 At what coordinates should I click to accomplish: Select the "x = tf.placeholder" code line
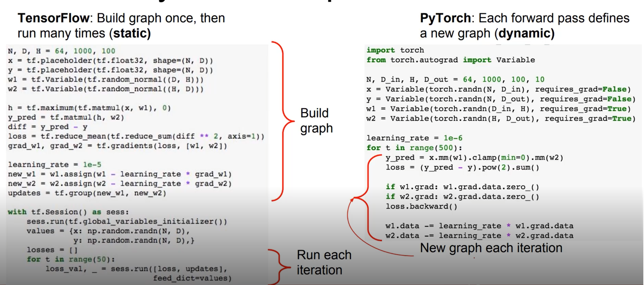[x=110, y=60]
